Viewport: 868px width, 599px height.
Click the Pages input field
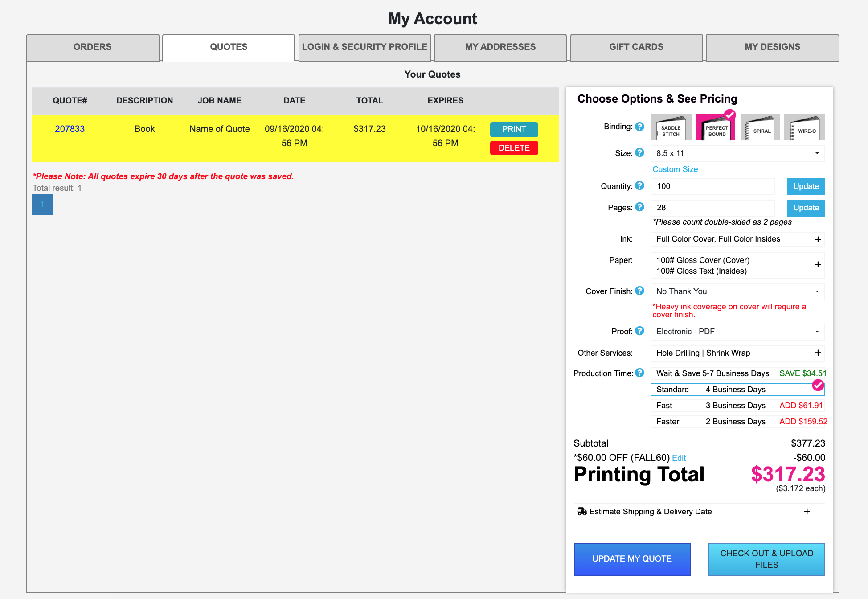click(x=712, y=208)
